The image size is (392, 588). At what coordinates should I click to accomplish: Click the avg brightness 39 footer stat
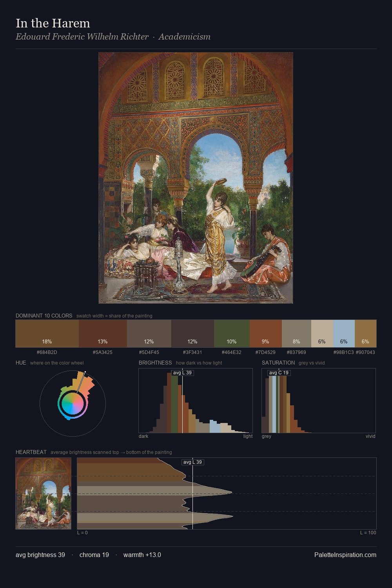40,555
